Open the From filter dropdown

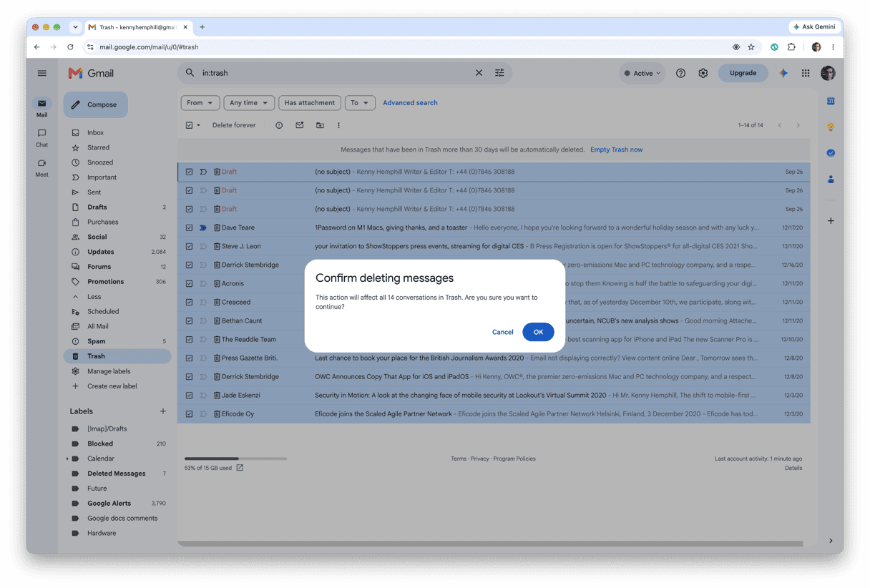coord(200,103)
